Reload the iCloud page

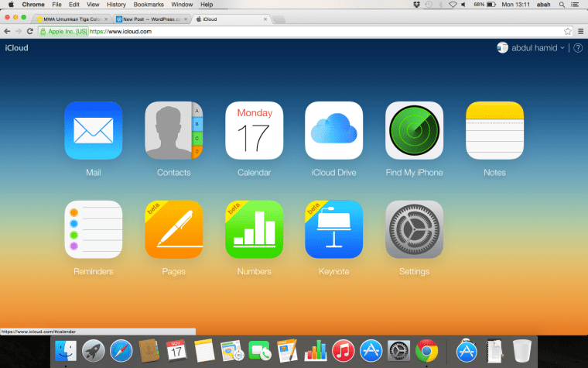pos(30,32)
